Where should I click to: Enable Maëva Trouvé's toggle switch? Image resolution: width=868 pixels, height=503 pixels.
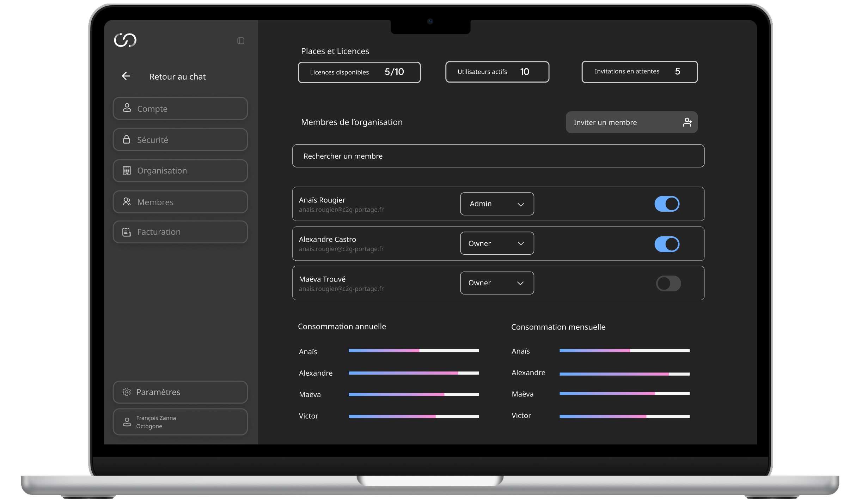pos(668,283)
